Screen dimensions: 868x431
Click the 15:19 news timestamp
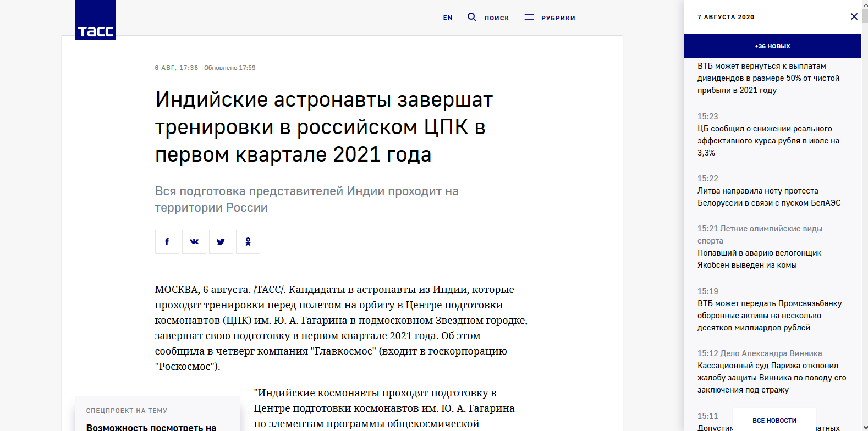pyautogui.click(x=707, y=291)
